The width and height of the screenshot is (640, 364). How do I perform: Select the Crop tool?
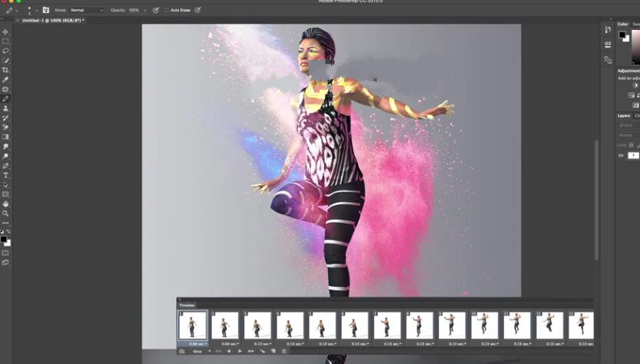5,70
